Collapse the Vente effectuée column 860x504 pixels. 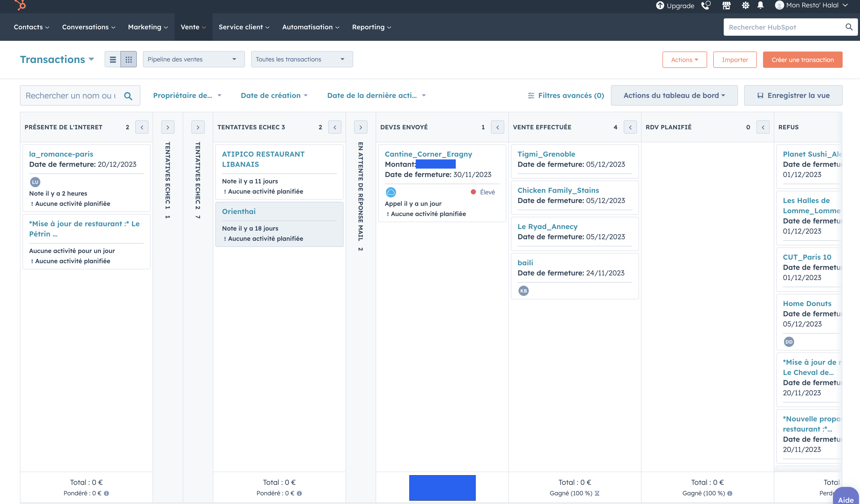(x=630, y=127)
